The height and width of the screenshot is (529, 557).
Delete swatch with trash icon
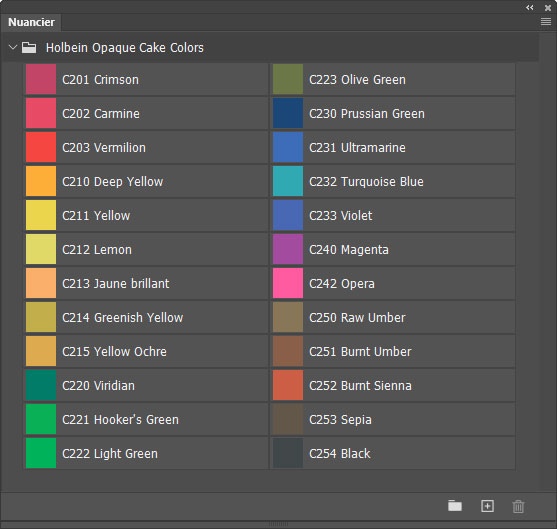pos(518,506)
